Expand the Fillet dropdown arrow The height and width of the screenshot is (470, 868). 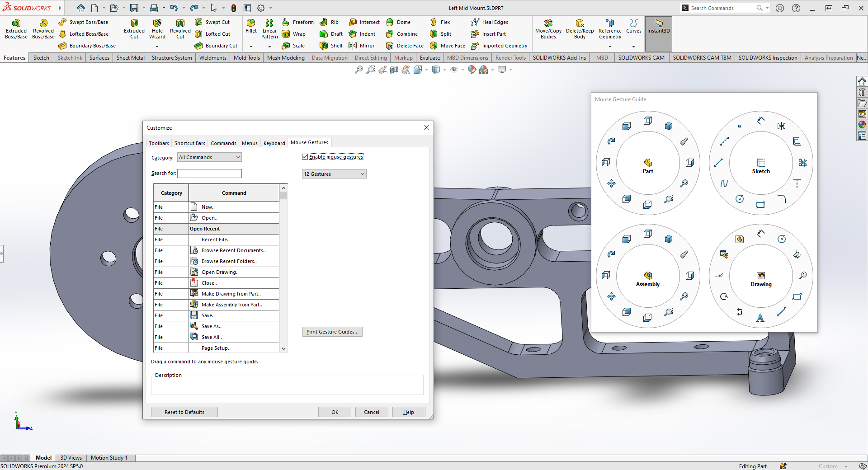251,47
